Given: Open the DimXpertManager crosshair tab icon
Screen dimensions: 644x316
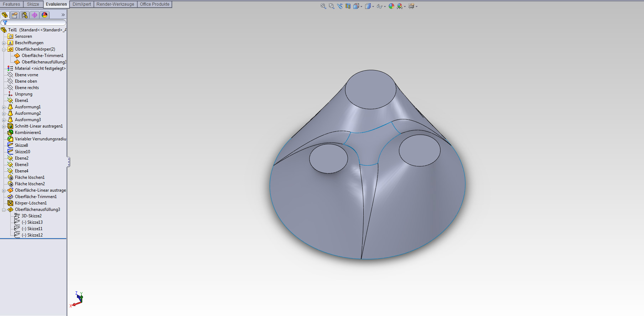Looking at the screenshot, I should point(35,15).
